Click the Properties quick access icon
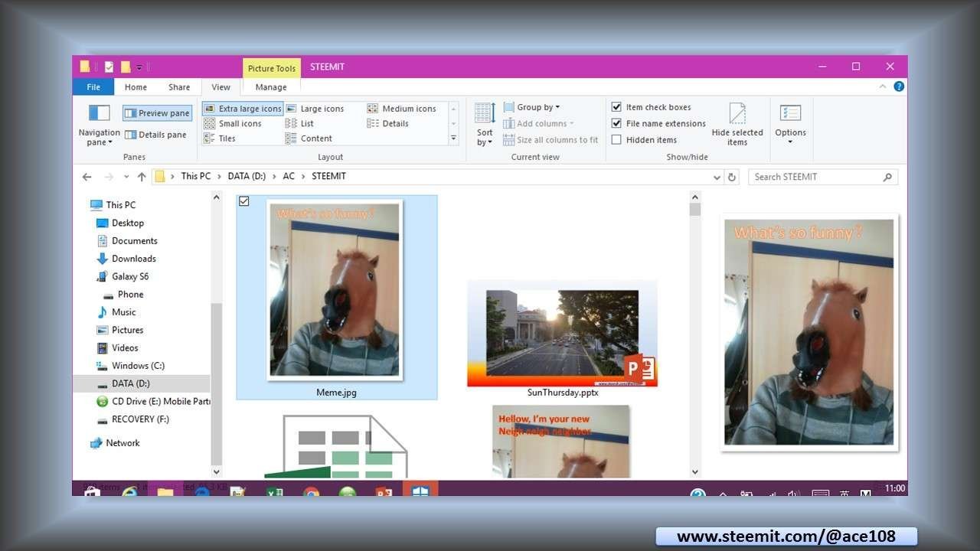 [x=109, y=67]
